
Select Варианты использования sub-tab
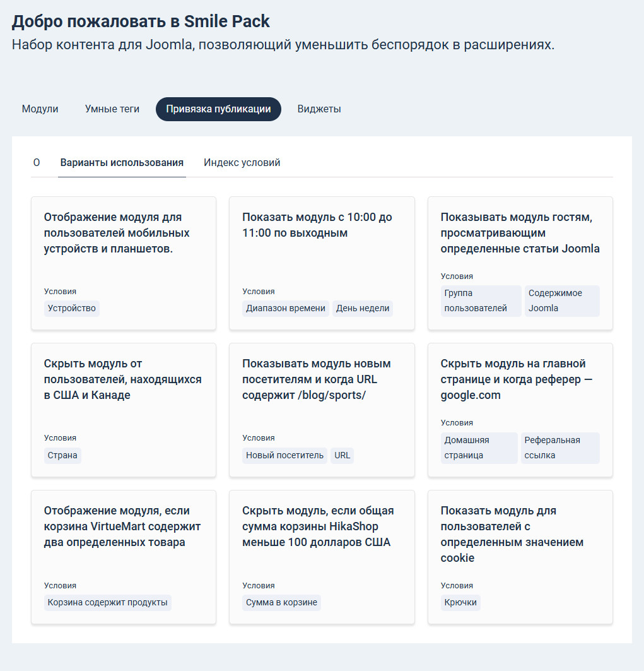pyautogui.click(x=122, y=163)
